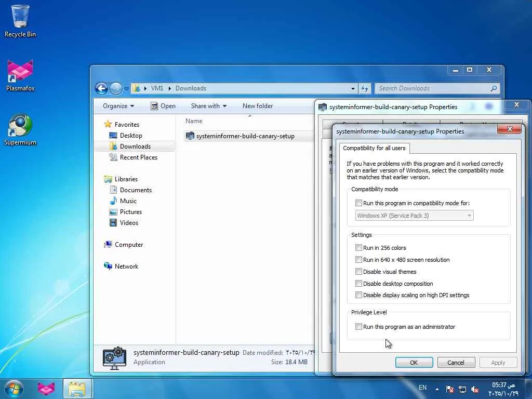
Task: Click New folder in Explorer toolbar
Action: click(x=258, y=106)
